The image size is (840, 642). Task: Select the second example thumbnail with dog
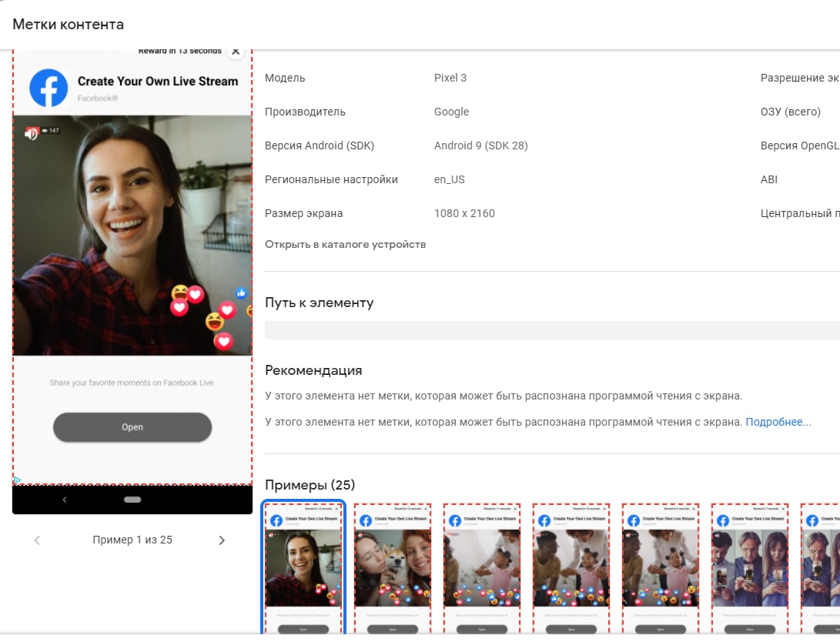point(393,568)
